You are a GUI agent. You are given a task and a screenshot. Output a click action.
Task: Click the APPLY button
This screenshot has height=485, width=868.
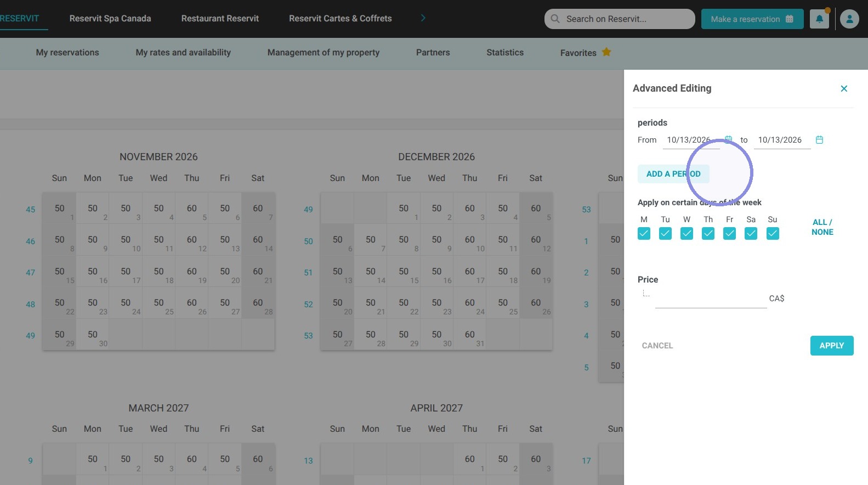[832, 346]
